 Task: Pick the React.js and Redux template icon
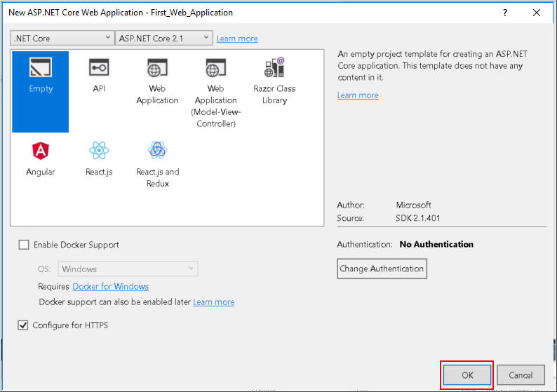tap(157, 150)
